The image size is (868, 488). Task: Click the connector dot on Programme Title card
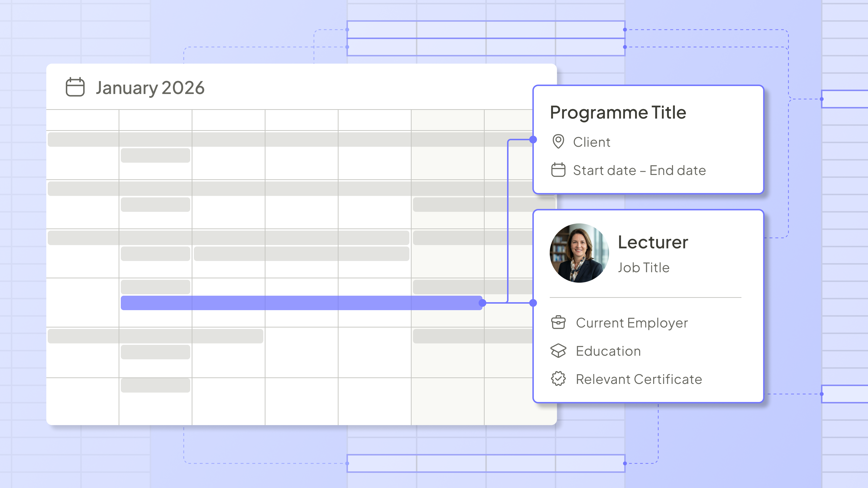pyautogui.click(x=533, y=140)
